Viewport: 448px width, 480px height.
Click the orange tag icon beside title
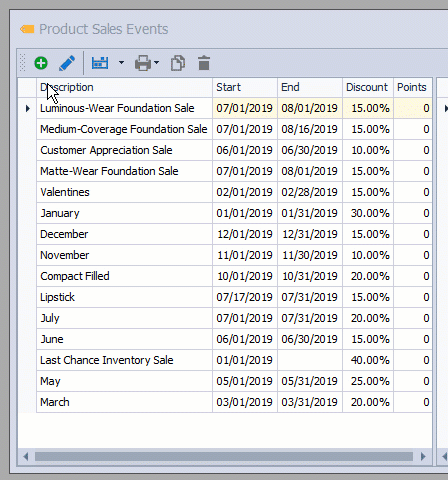click(x=27, y=29)
